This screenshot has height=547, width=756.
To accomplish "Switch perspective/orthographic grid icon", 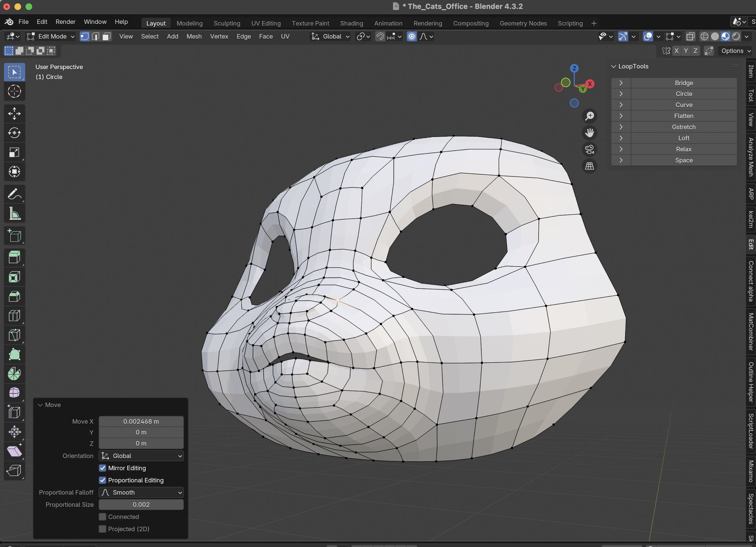I will (590, 166).
